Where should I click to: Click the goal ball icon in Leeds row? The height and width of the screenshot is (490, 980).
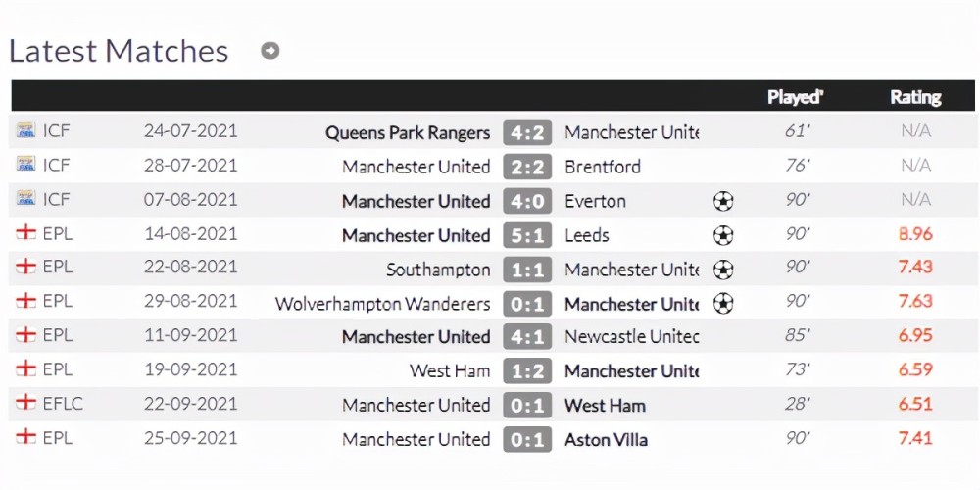point(723,235)
